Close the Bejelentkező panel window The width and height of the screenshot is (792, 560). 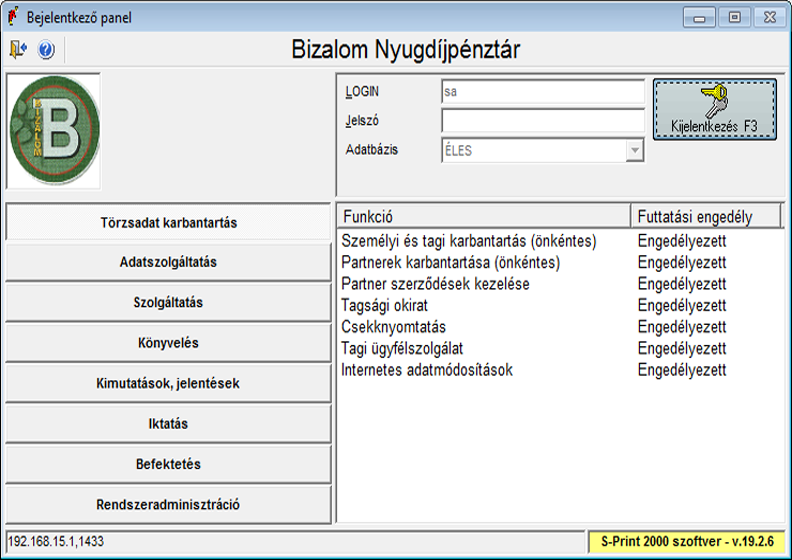click(770, 18)
